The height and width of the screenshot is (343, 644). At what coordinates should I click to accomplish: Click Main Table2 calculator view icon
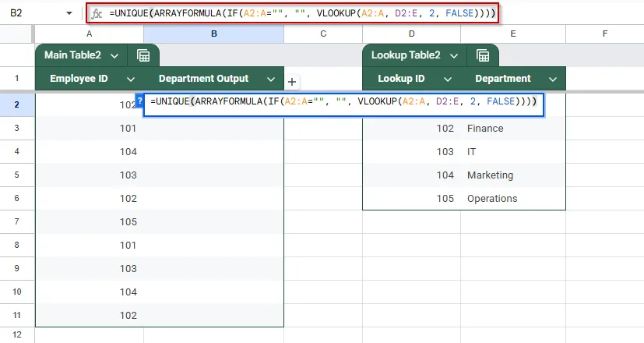(x=143, y=55)
